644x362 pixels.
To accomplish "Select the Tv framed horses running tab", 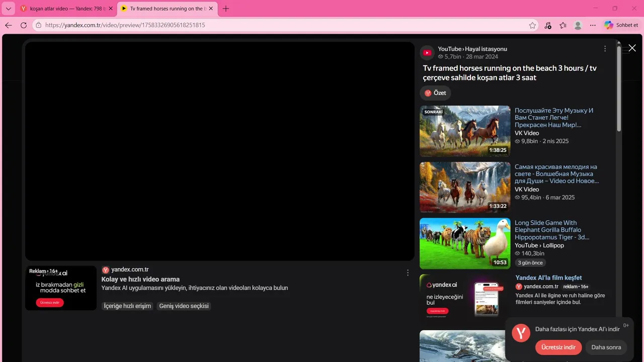I will (x=167, y=9).
